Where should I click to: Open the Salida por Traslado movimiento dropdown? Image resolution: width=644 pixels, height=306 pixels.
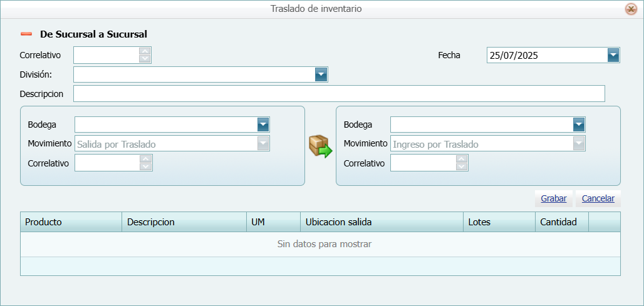[263, 143]
